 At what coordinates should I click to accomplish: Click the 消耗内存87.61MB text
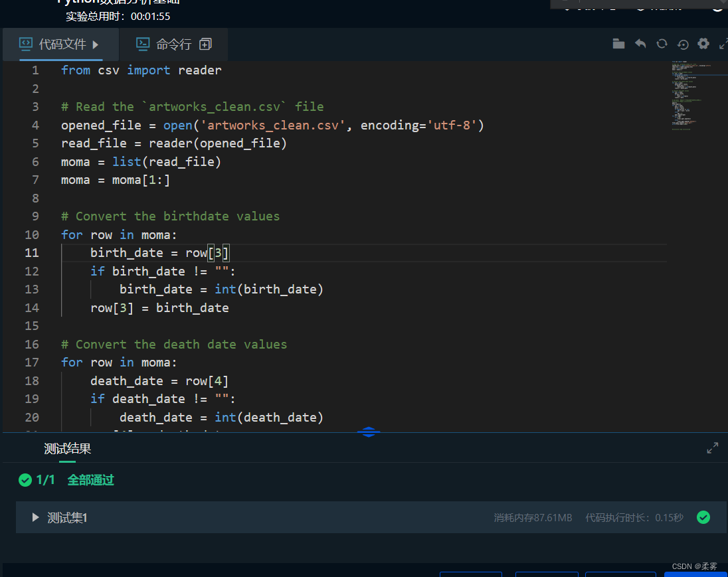click(533, 518)
